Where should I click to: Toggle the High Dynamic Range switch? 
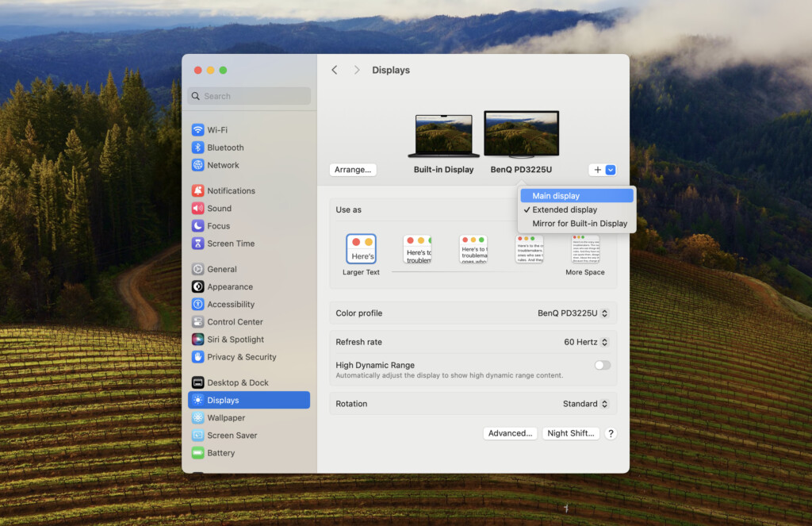pyautogui.click(x=603, y=366)
